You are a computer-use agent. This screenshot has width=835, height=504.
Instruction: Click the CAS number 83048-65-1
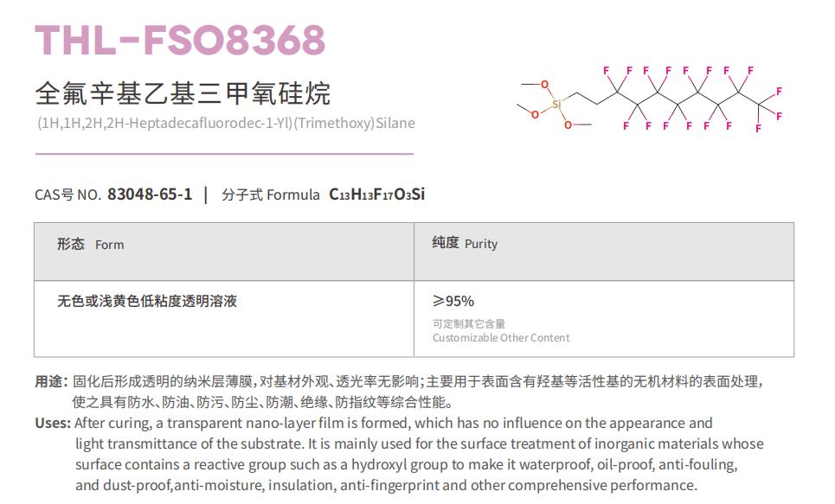click(150, 194)
